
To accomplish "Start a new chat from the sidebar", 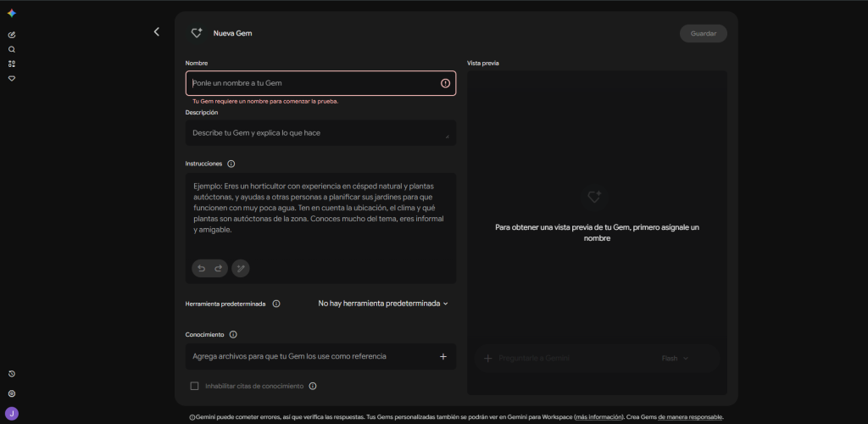I will click(12, 35).
